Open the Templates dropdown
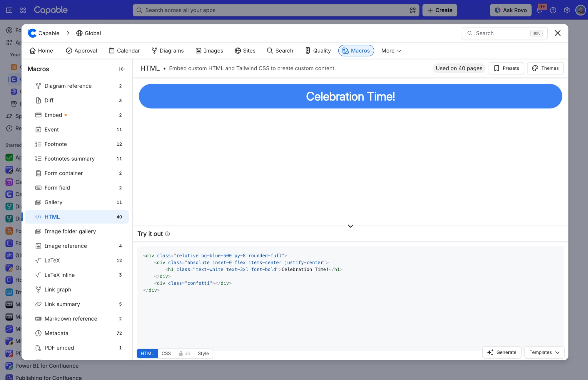Viewport: 588px width, 380px height. pos(544,352)
